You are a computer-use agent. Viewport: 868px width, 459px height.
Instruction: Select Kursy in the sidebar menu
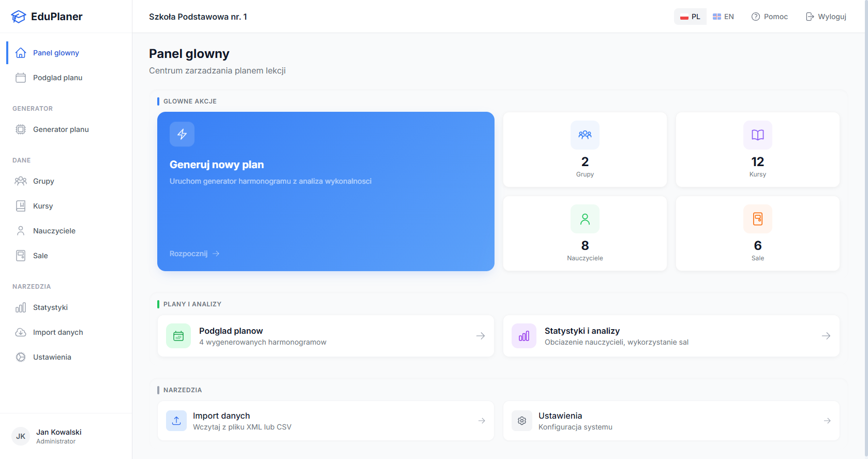click(x=66, y=206)
